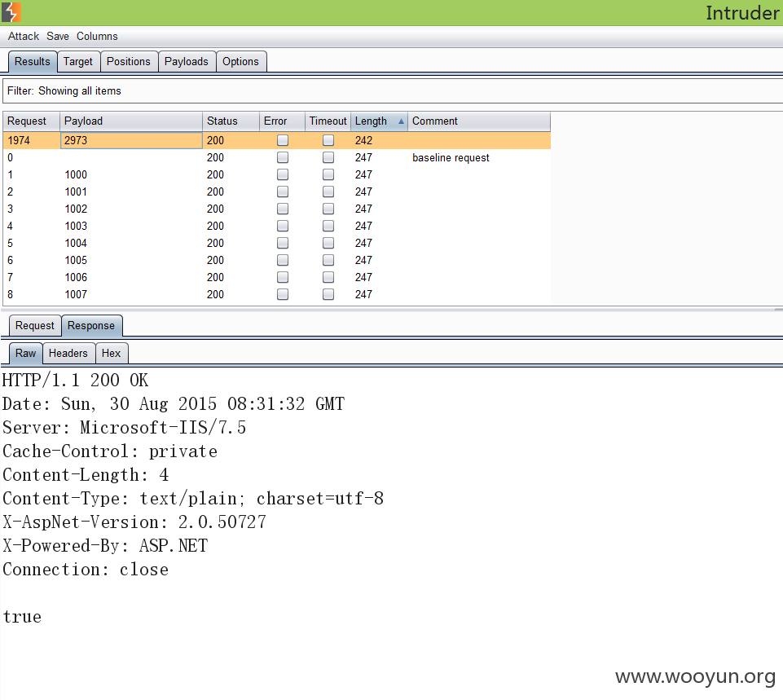Select the row with payload 1001
The image size is (783, 700).
coord(277,192)
